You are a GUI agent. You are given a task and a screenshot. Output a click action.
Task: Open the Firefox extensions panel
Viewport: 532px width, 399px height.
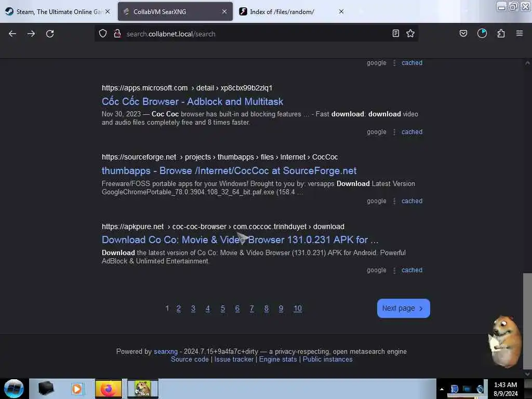pyautogui.click(x=501, y=33)
